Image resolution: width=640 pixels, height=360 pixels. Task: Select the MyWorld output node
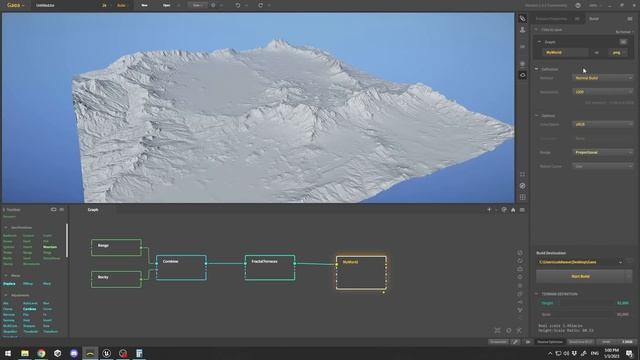361,273
